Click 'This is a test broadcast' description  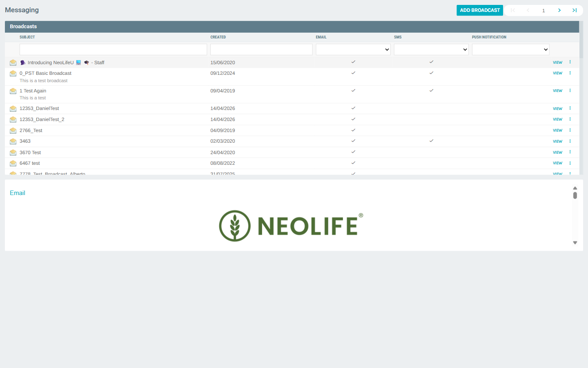(x=44, y=81)
